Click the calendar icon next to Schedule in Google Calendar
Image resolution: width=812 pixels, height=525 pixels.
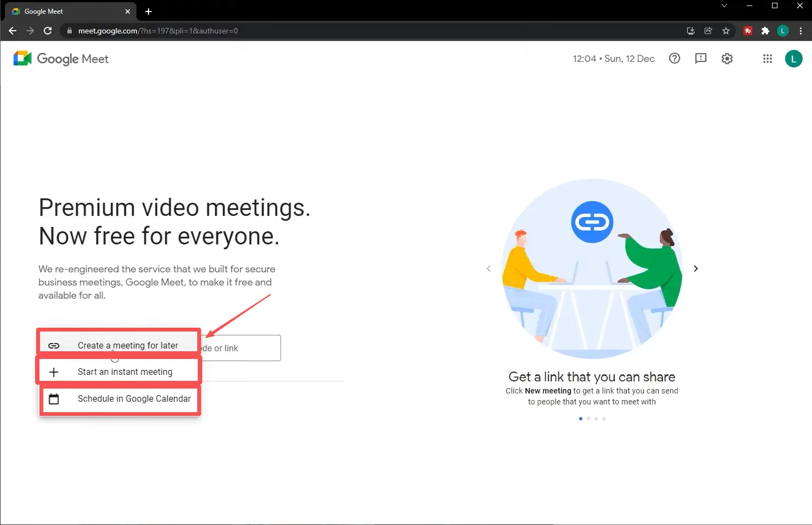point(54,398)
